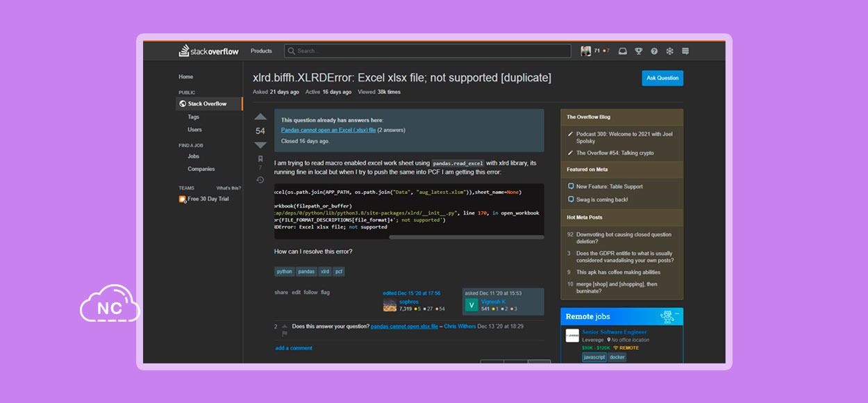Bookmark this question
Screen dimensions: 868x403
(260, 159)
